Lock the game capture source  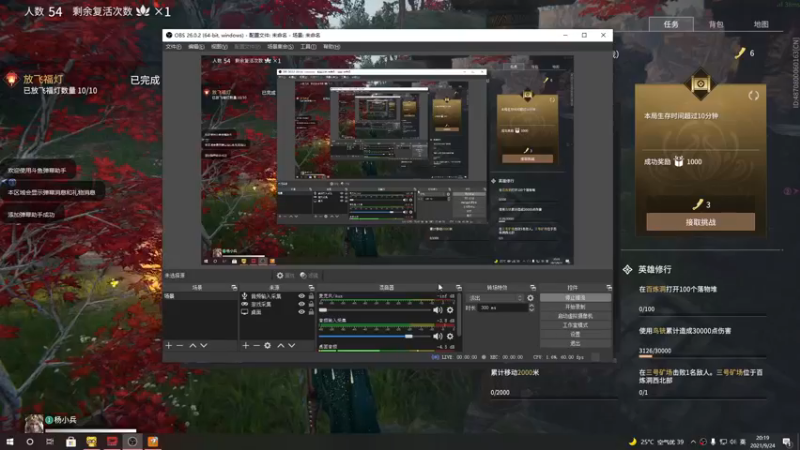click(311, 304)
